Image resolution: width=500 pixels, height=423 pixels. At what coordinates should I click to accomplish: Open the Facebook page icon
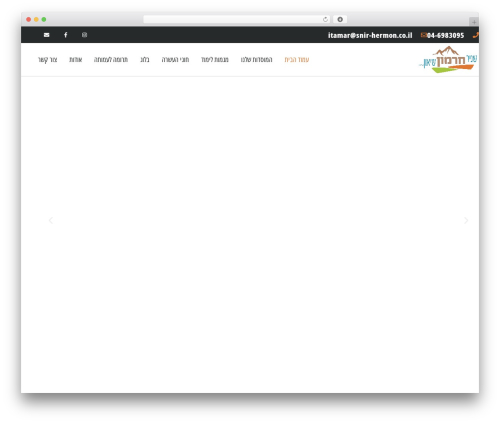(x=66, y=35)
